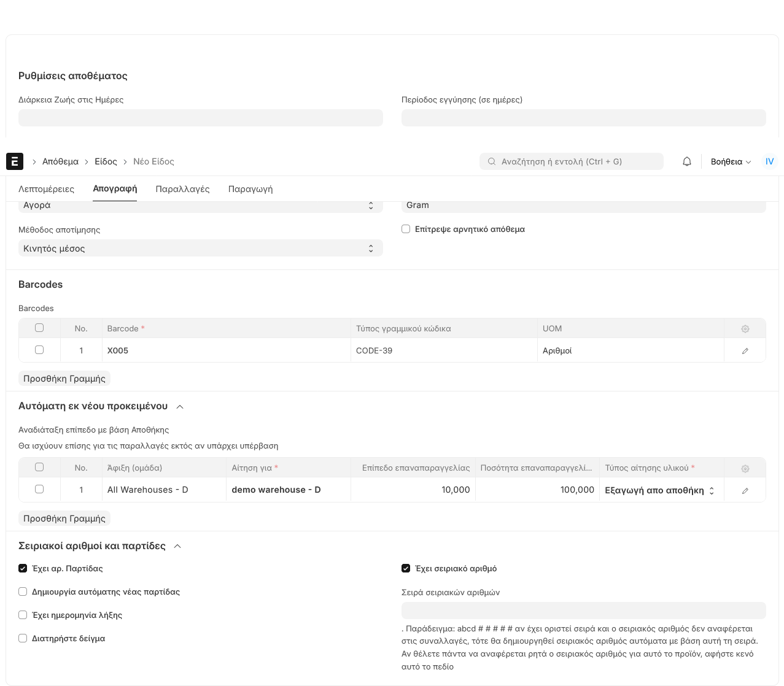Image resolution: width=784 pixels, height=686 pixels.
Task: Open the notifications bell icon
Action: 687,161
